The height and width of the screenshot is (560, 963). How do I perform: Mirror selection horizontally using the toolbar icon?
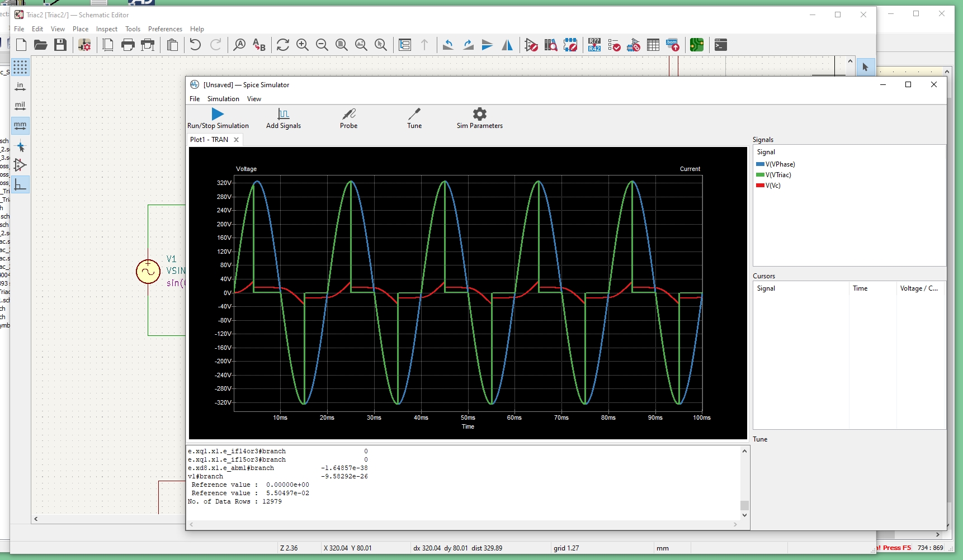(x=507, y=45)
